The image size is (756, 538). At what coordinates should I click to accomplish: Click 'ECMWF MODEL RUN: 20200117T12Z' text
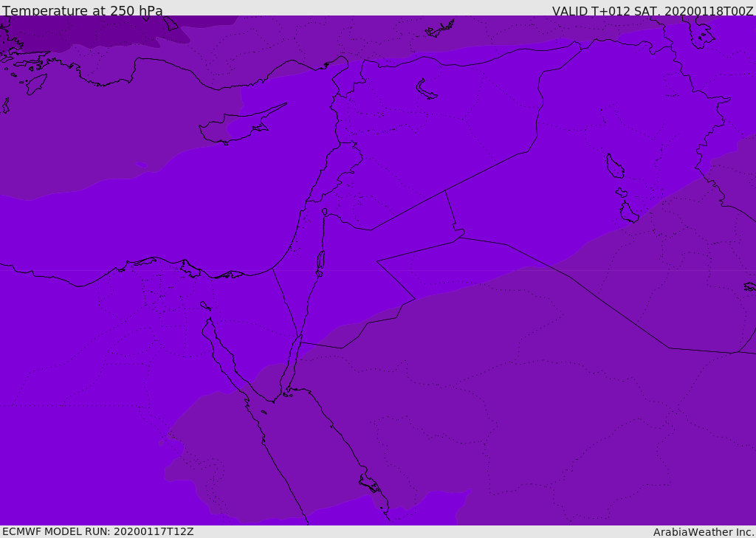[98, 531]
